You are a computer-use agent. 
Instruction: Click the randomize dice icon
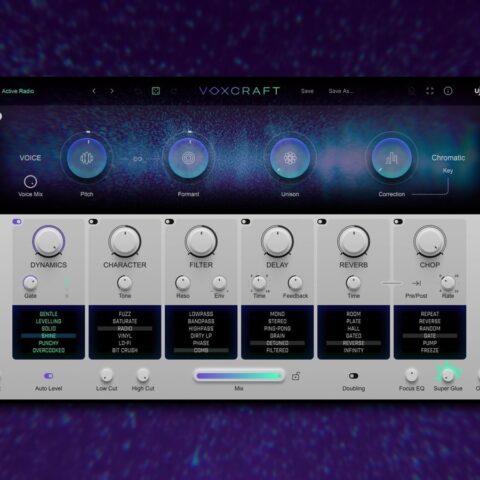[156, 91]
